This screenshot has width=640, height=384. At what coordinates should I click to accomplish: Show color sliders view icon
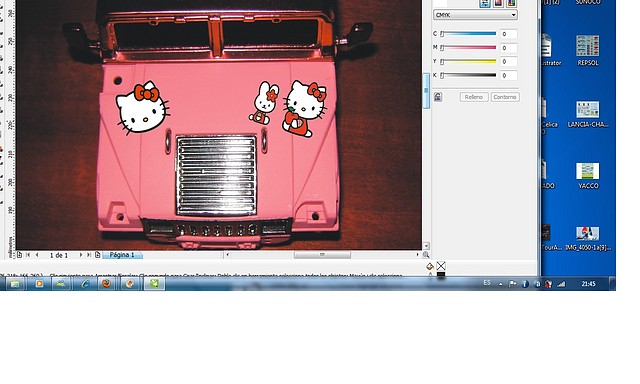(485, 3)
